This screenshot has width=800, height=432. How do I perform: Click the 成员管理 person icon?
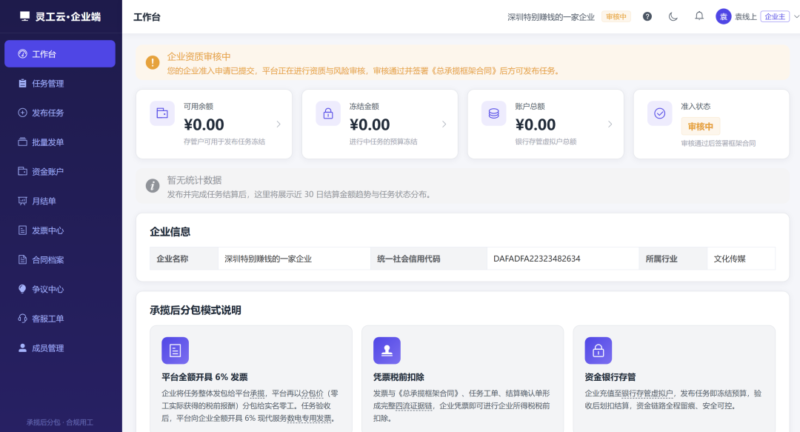22,348
